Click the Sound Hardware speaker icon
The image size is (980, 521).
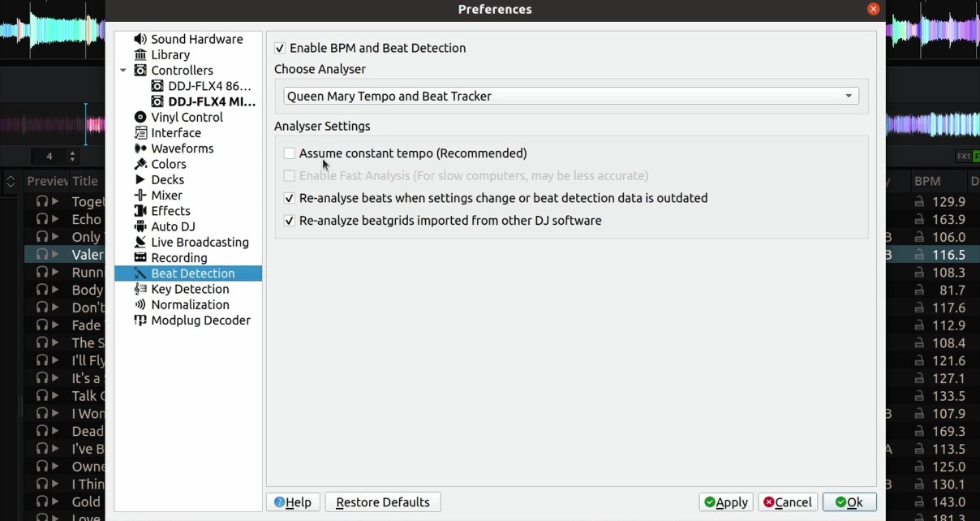(x=140, y=39)
